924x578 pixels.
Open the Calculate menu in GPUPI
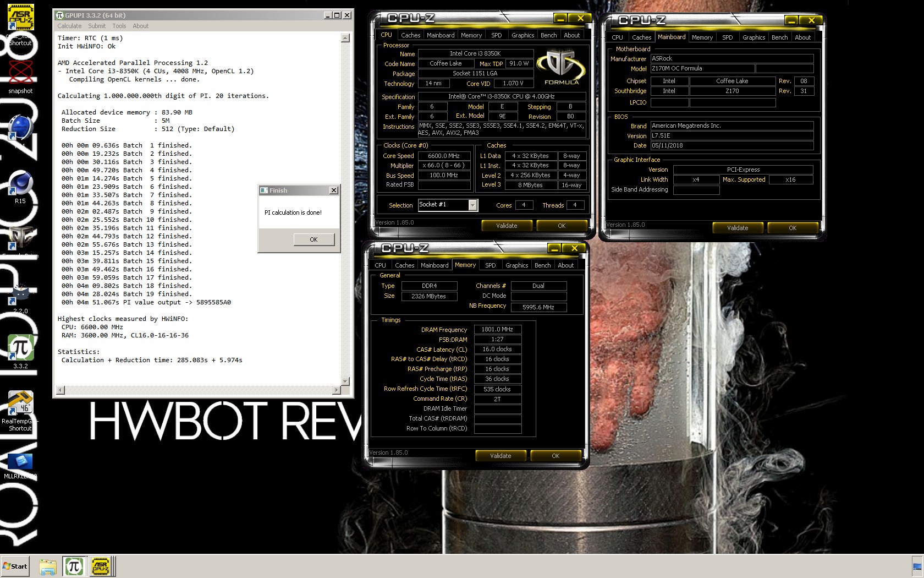[69, 26]
